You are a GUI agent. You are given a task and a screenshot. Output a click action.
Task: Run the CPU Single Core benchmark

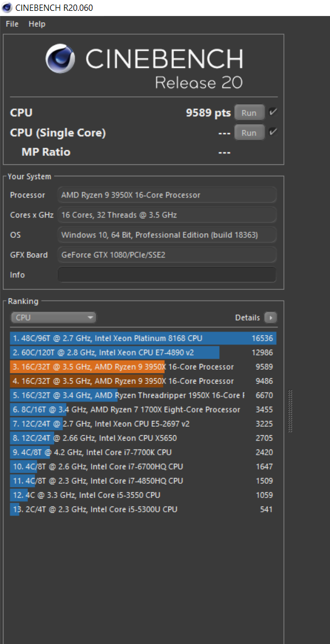point(249,133)
